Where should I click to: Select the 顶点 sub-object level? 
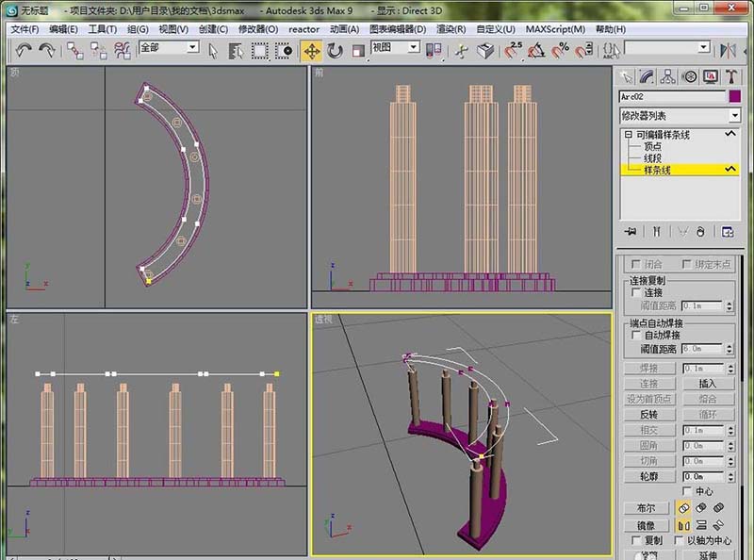pyautogui.click(x=652, y=146)
